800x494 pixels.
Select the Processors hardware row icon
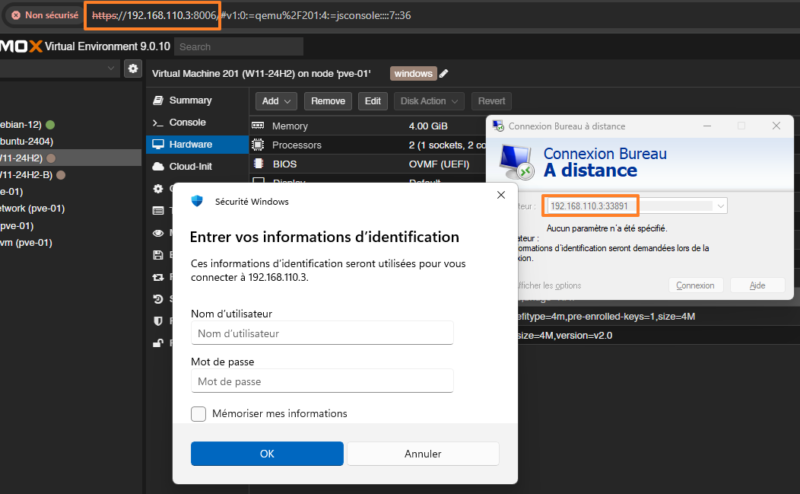pos(258,145)
